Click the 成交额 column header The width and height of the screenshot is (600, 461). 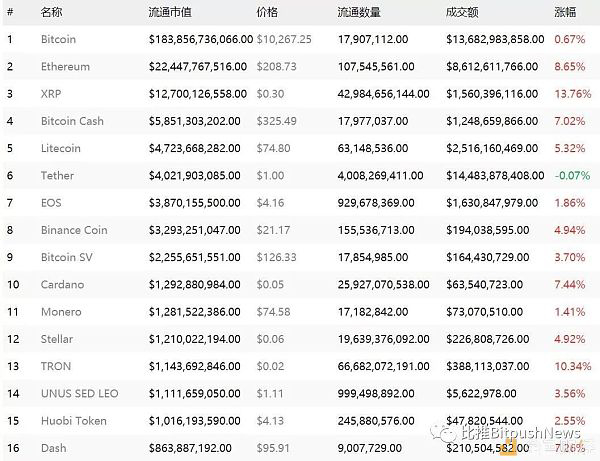462,12
